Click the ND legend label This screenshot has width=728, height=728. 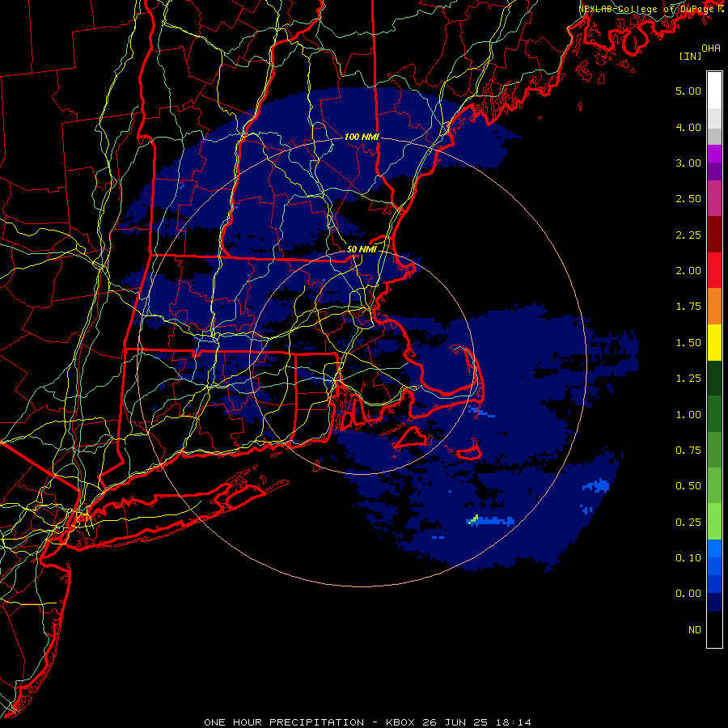(x=695, y=630)
